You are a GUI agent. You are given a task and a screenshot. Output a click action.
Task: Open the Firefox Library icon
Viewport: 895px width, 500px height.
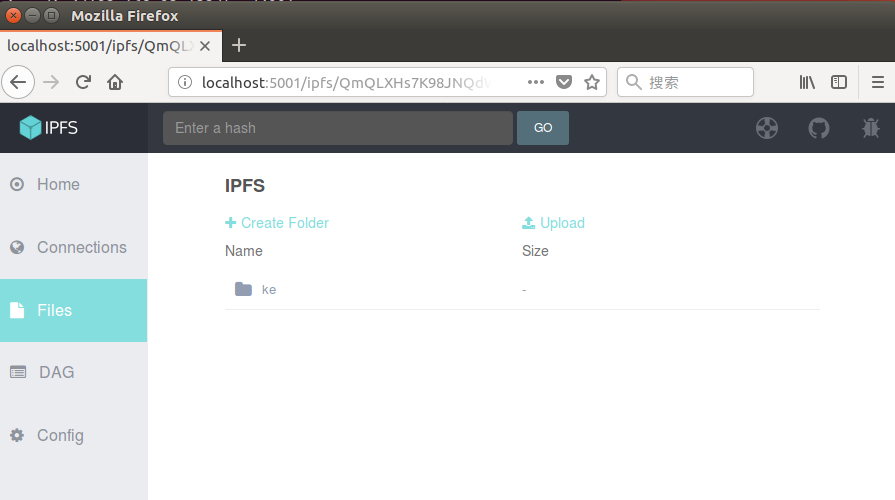807,82
